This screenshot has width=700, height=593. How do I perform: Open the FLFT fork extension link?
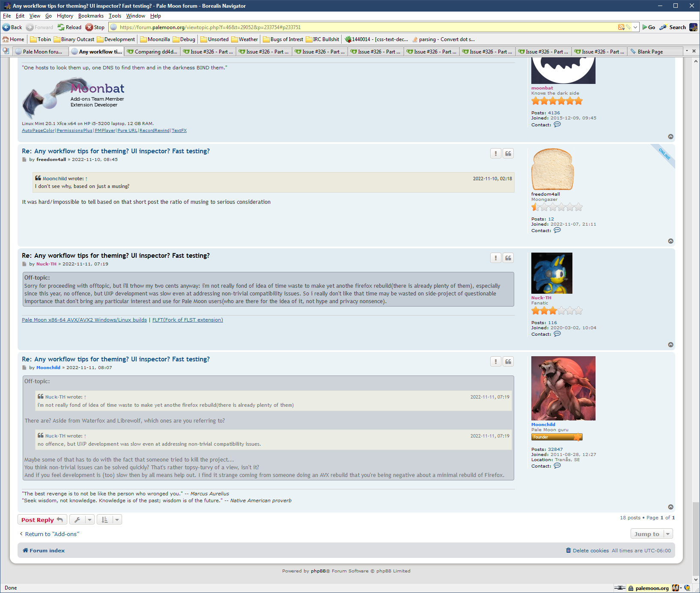[188, 320]
